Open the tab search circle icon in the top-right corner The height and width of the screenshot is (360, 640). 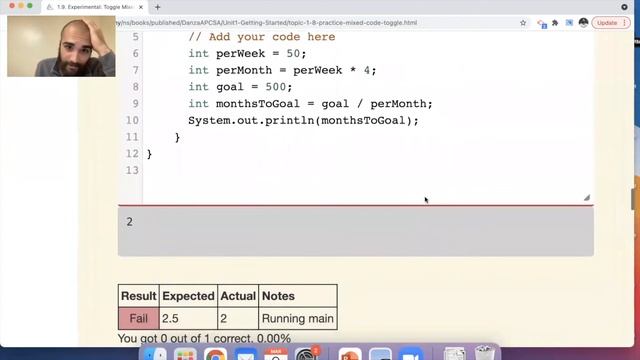pyautogui.click(x=624, y=7)
